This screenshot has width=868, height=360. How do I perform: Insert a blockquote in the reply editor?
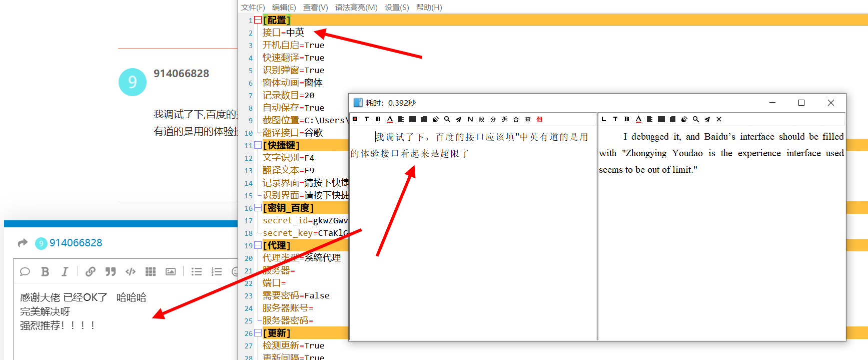(x=111, y=271)
